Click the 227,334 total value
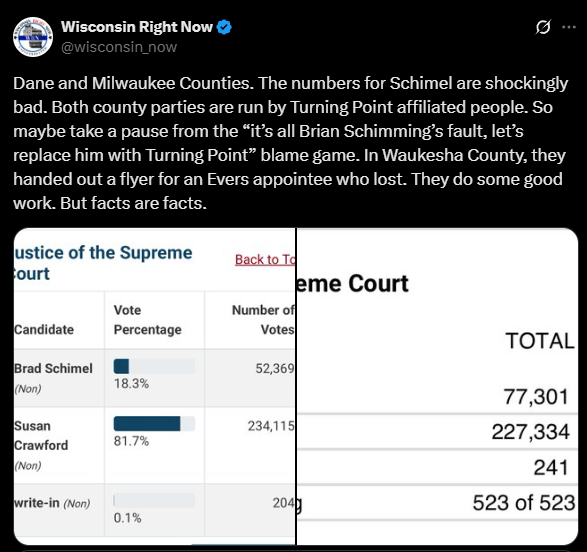The image size is (587, 552). [530, 432]
